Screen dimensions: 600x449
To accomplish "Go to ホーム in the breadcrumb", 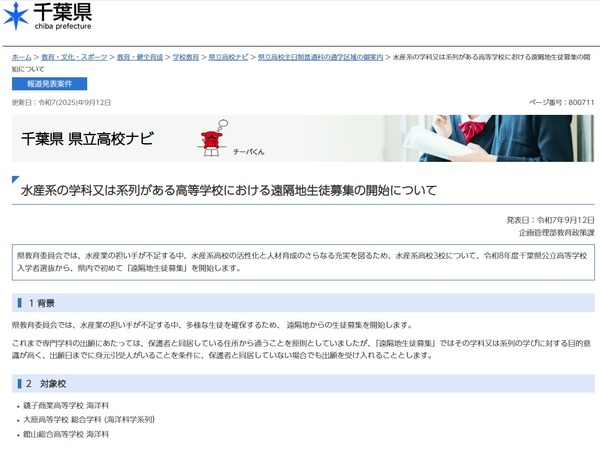I will click(x=21, y=58).
